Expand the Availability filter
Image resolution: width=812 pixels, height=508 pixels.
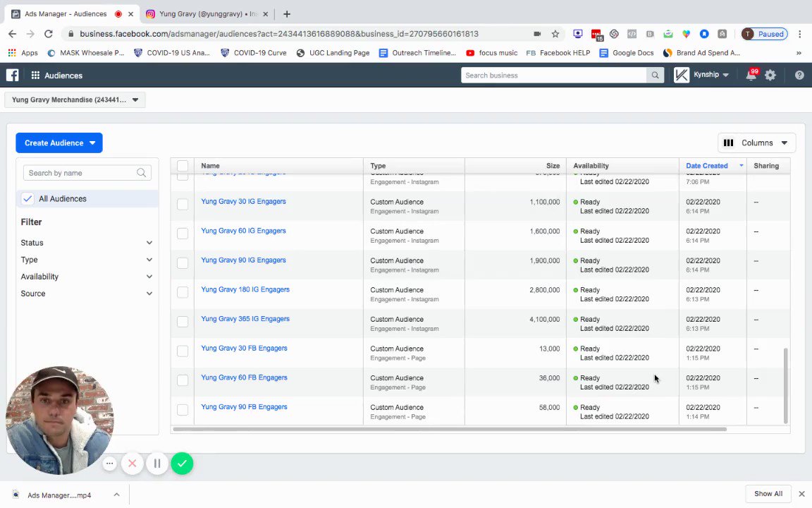click(x=87, y=277)
